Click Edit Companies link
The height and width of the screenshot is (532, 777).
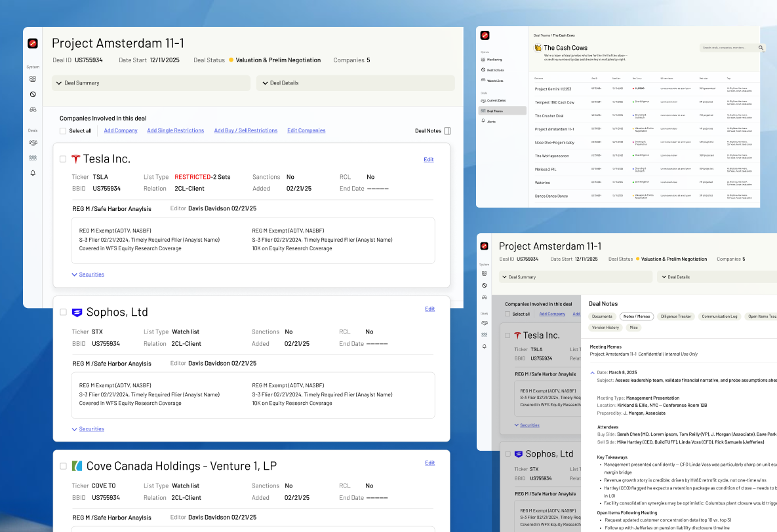point(306,131)
